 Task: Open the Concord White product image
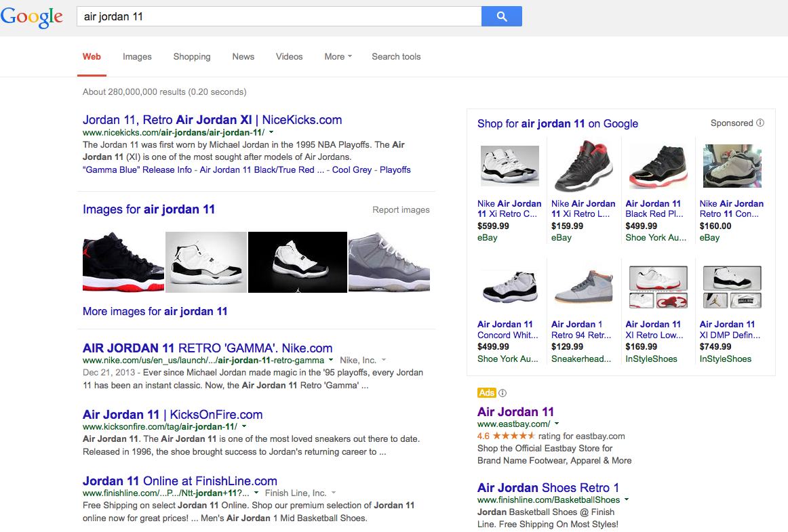point(509,287)
